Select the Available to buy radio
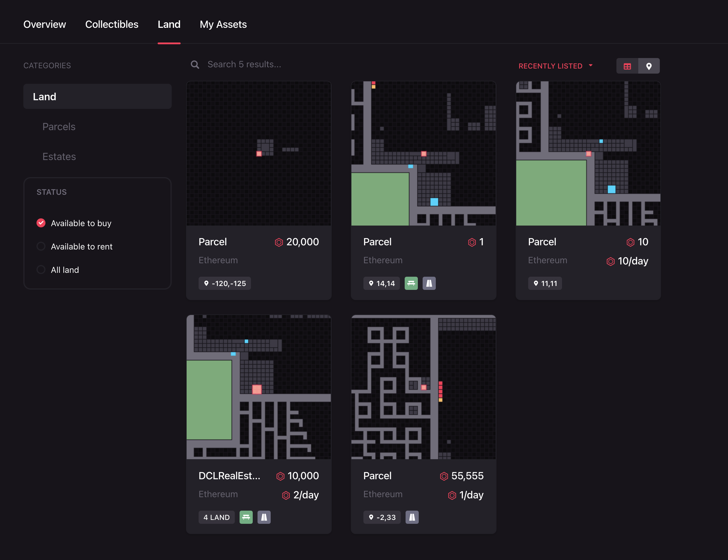The image size is (728, 560). point(41,223)
